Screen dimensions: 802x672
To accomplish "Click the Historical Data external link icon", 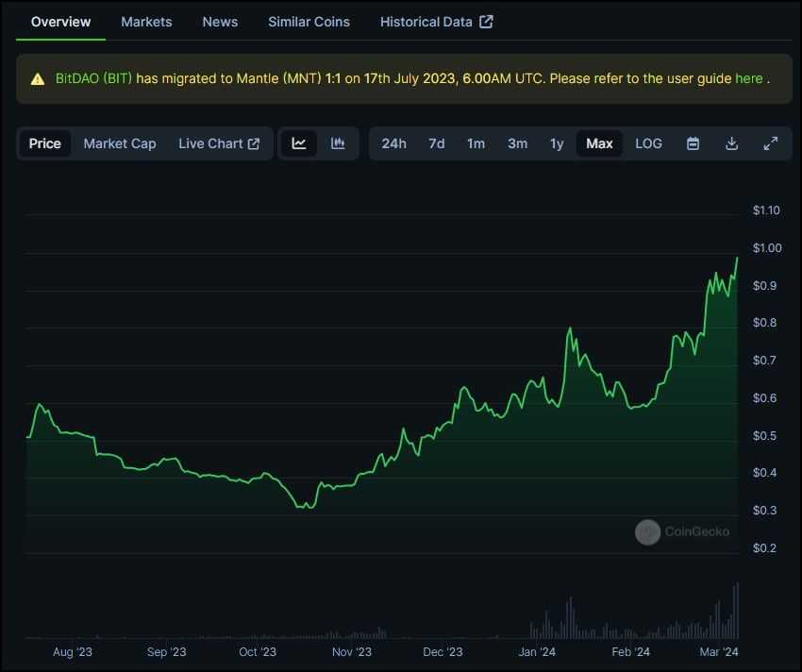I will (x=485, y=19).
